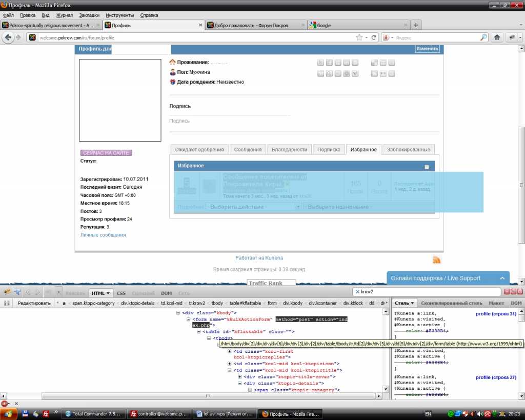
Task: Open the Стиль panel dropdown
Action: [x=405, y=303]
